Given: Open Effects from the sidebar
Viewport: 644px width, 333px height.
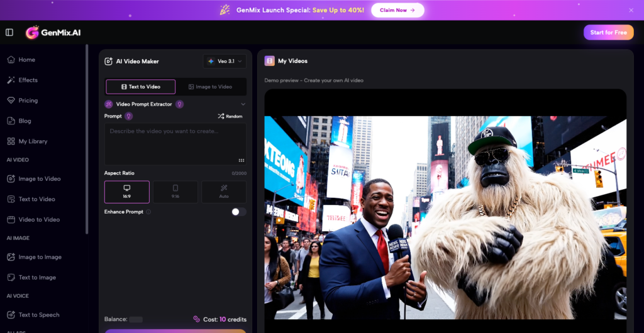Looking at the screenshot, I should (28, 80).
